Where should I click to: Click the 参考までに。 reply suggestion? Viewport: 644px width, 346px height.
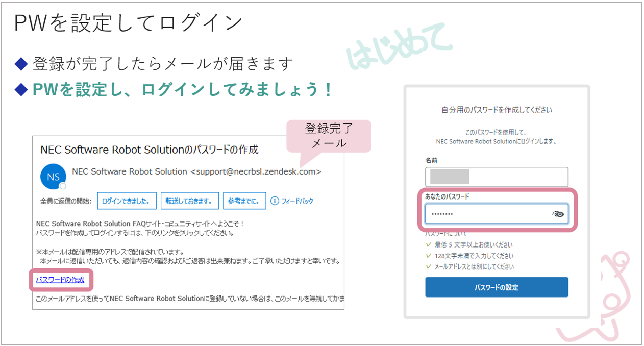click(x=245, y=201)
